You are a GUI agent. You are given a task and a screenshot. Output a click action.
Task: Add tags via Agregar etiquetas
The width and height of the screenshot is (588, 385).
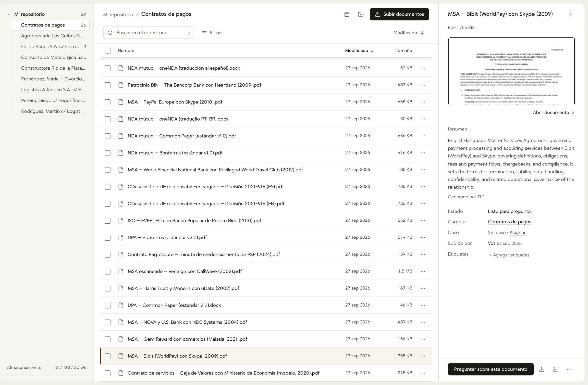pos(509,255)
